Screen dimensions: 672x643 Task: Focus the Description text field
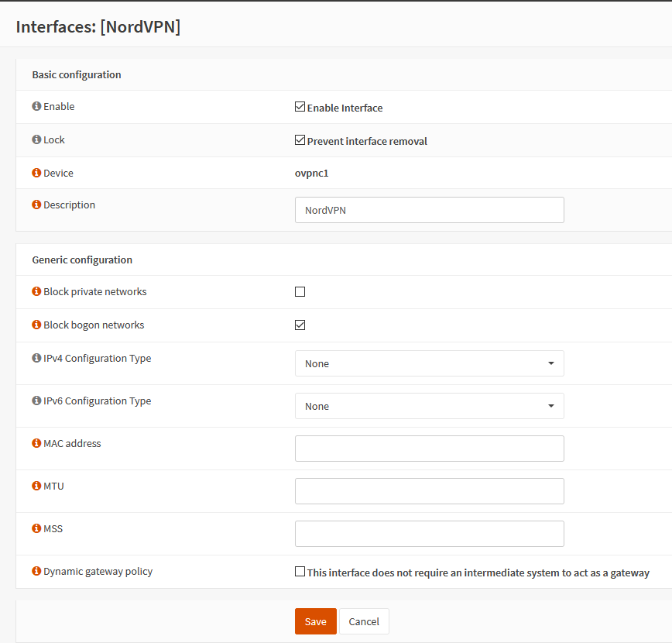429,210
